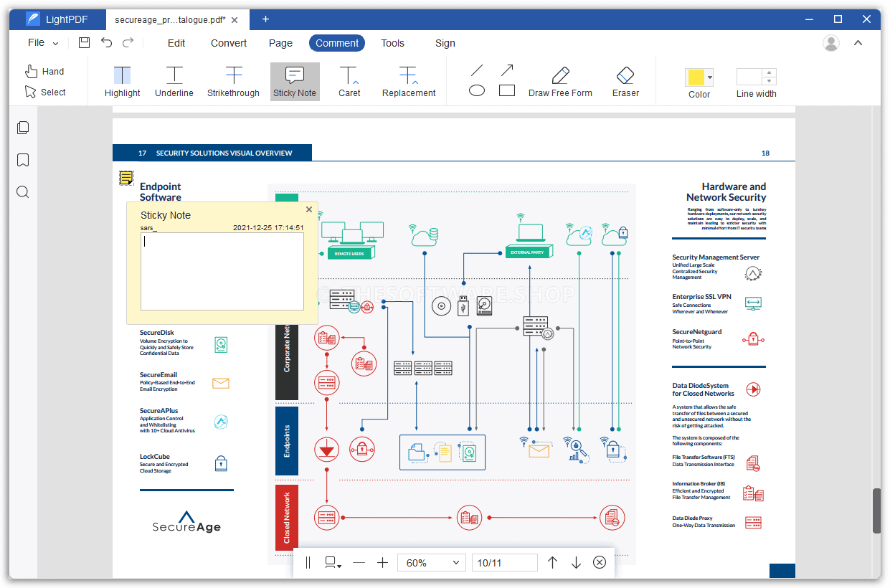890x588 pixels.
Task: Click the 'SecureNetguard' heading
Action: (697, 332)
